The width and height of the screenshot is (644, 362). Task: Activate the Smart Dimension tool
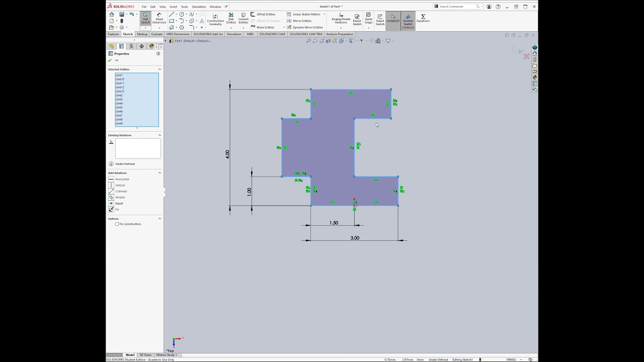point(159,19)
